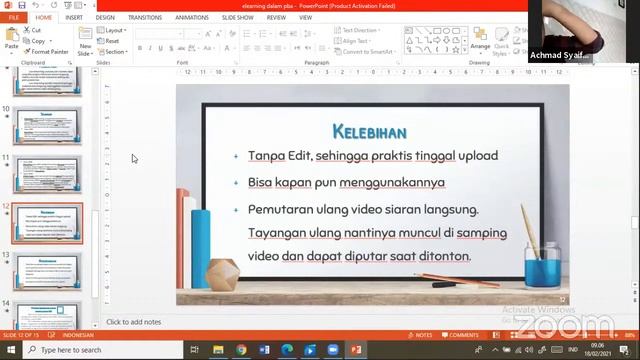
Task: Switch to the INSERT tab
Action: point(74,18)
